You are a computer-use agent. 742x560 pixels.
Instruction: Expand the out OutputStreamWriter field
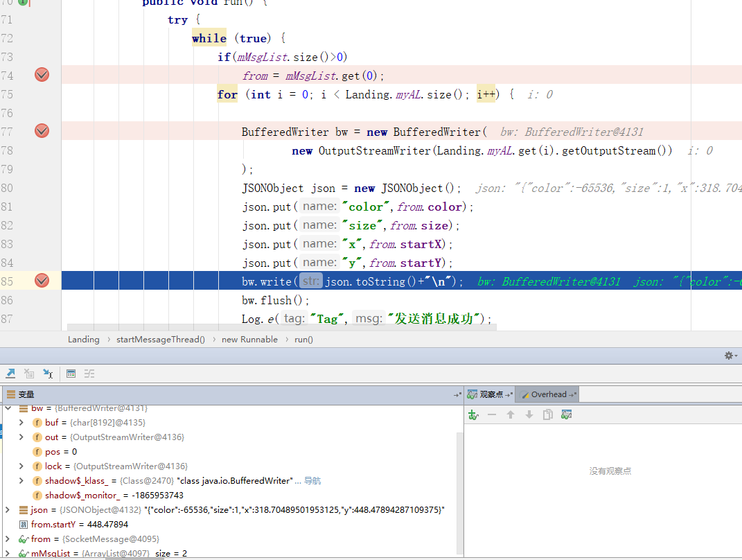coord(21,437)
